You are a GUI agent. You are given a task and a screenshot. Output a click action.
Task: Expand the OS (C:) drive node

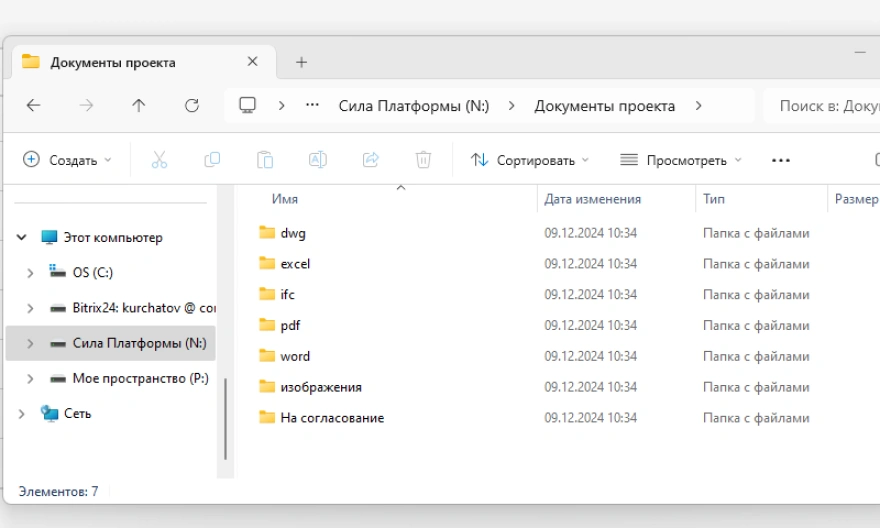(30, 273)
